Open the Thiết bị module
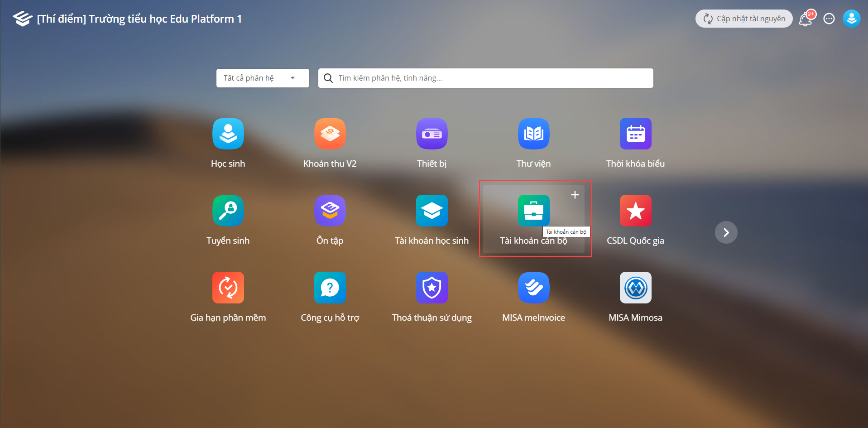The width and height of the screenshot is (868, 428). [432, 134]
